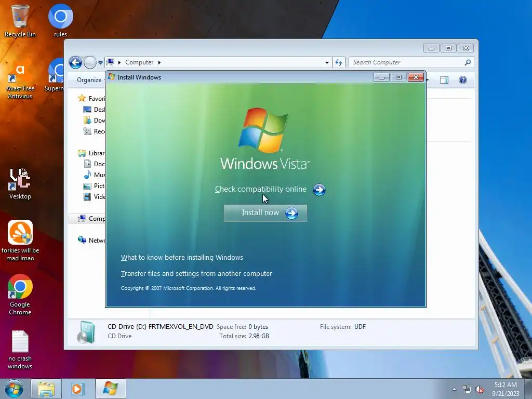The image size is (532, 399).
Task: Minimize the Install Windows dialog
Action: [381, 77]
